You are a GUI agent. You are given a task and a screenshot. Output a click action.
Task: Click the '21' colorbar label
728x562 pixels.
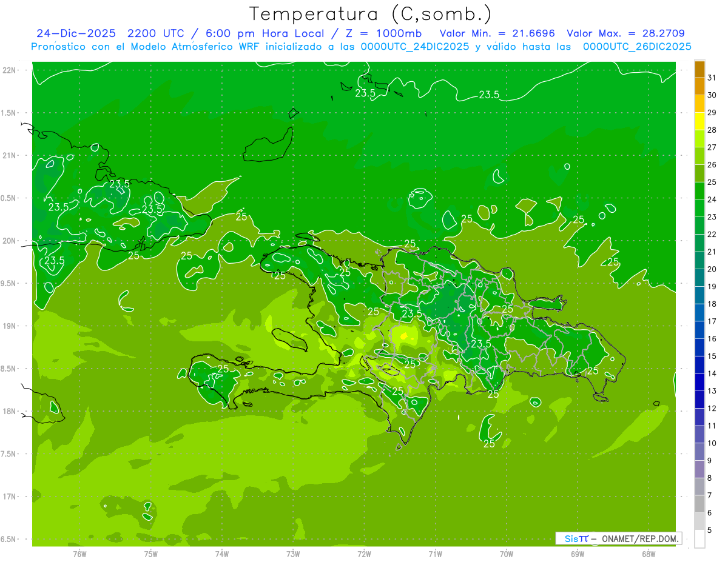712,252
